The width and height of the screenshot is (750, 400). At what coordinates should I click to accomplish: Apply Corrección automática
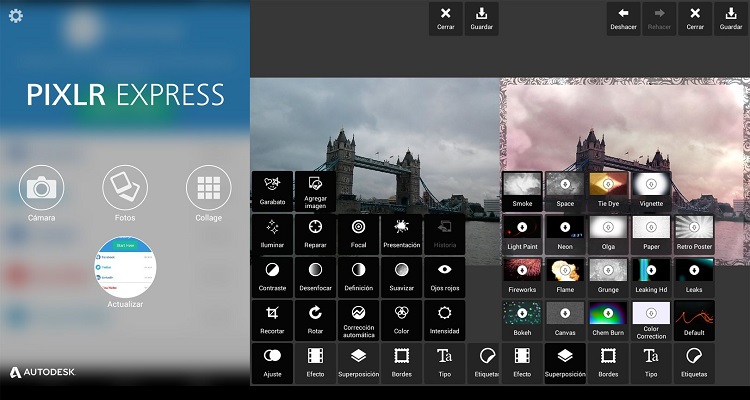tap(358, 320)
